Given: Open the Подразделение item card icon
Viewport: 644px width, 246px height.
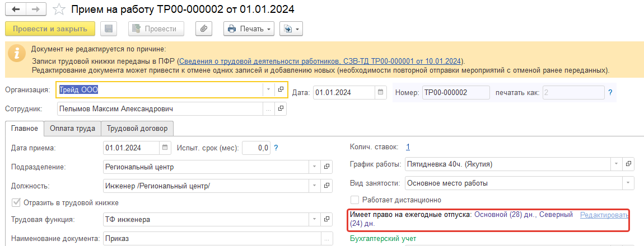Looking at the screenshot, I should point(326,167).
